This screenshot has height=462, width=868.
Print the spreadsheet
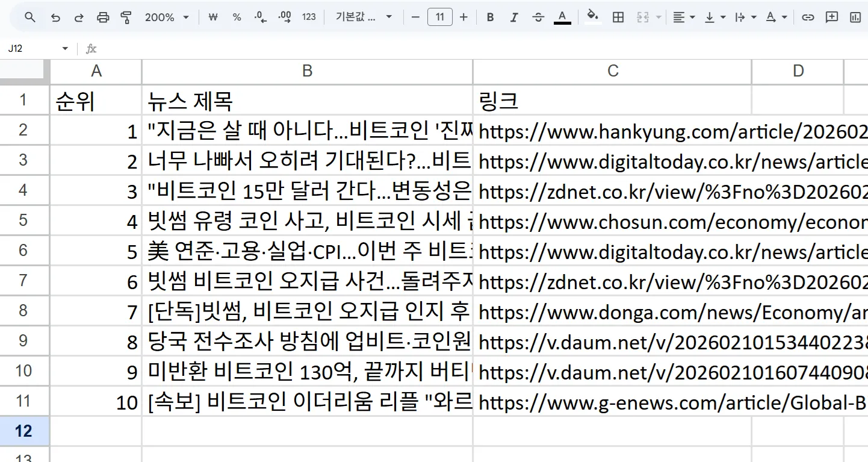(x=103, y=17)
